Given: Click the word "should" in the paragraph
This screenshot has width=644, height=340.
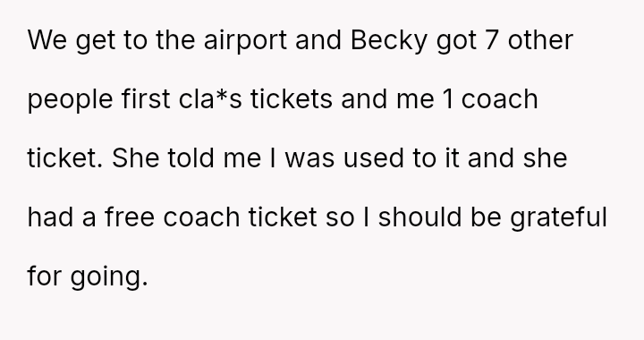Looking at the screenshot, I should coord(419,217).
